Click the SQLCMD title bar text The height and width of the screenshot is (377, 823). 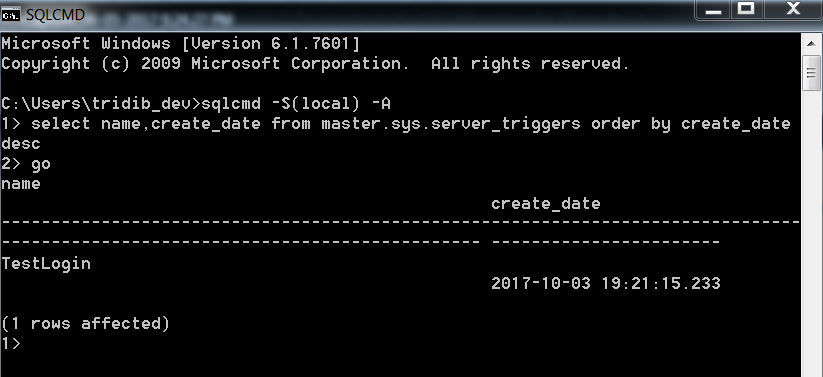(x=55, y=15)
